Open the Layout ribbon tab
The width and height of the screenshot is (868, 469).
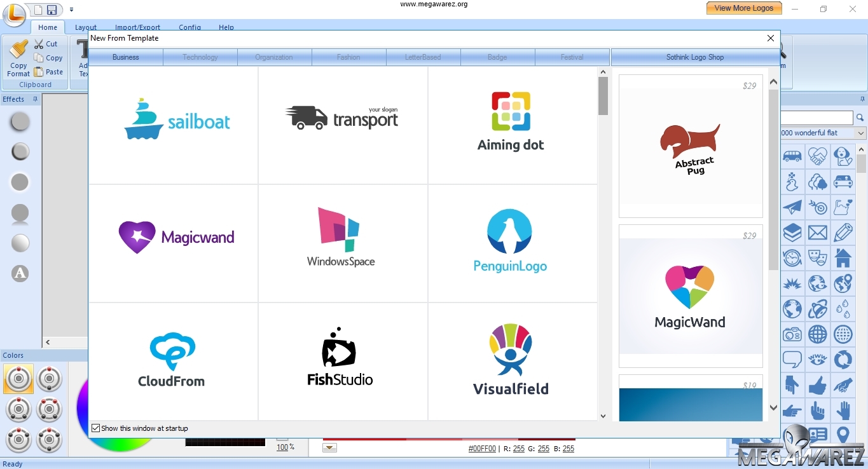click(86, 27)
